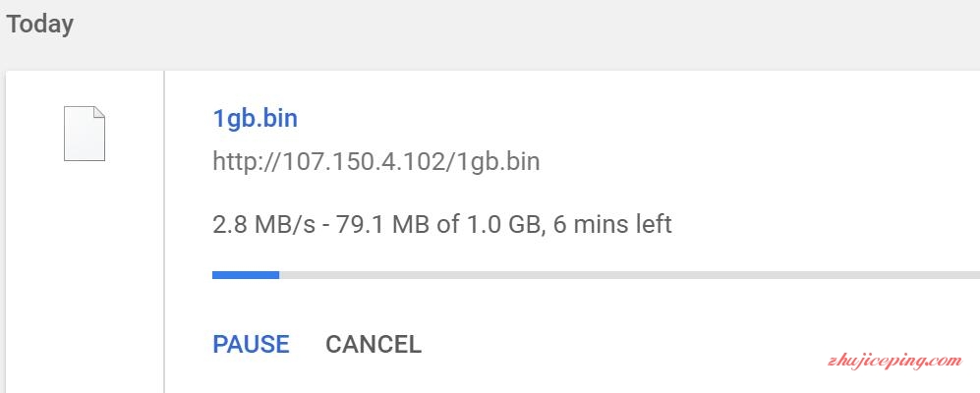Click the right end of the blue progress segment
The width and height of the screenshot is (980, 393).
pyautogui.click(x=277, y=275)
